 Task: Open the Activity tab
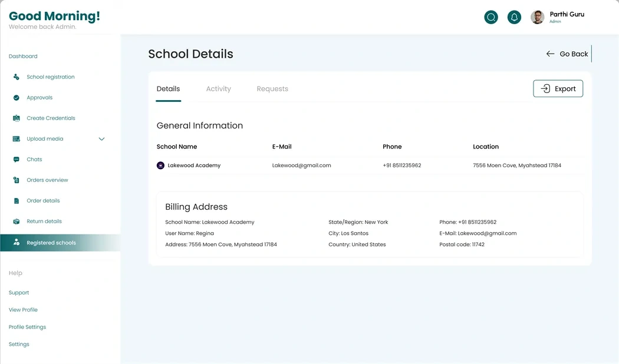click(x=218, y=89)
